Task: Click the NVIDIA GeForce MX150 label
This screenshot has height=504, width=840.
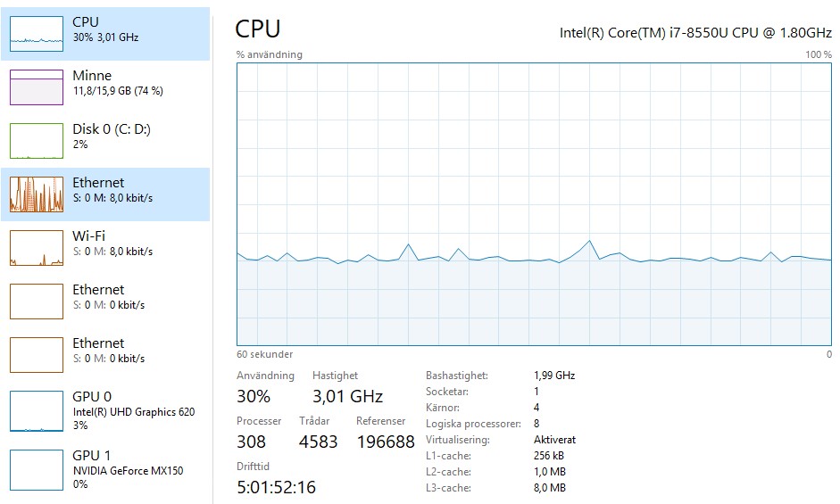Action: pyautogui.click(x=128, y=471)
